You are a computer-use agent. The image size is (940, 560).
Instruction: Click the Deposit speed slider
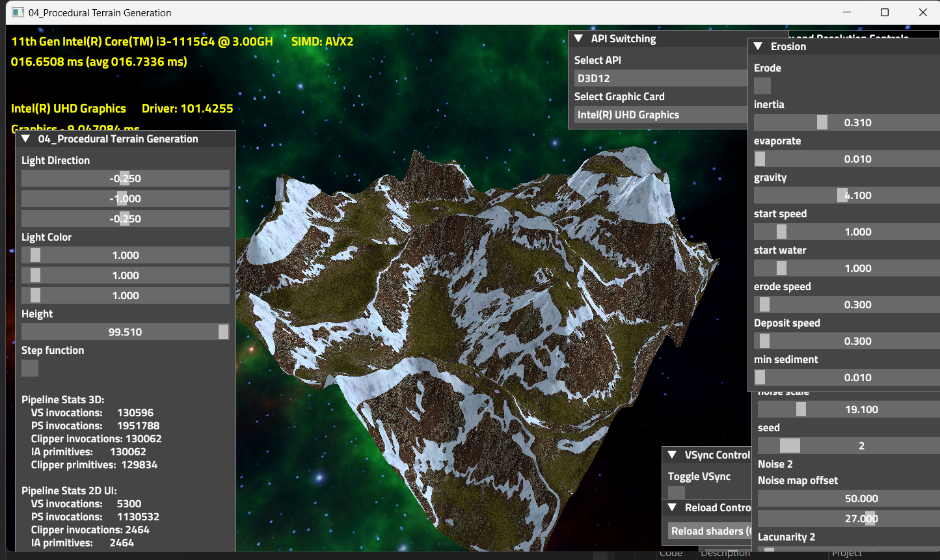point(846,341)
